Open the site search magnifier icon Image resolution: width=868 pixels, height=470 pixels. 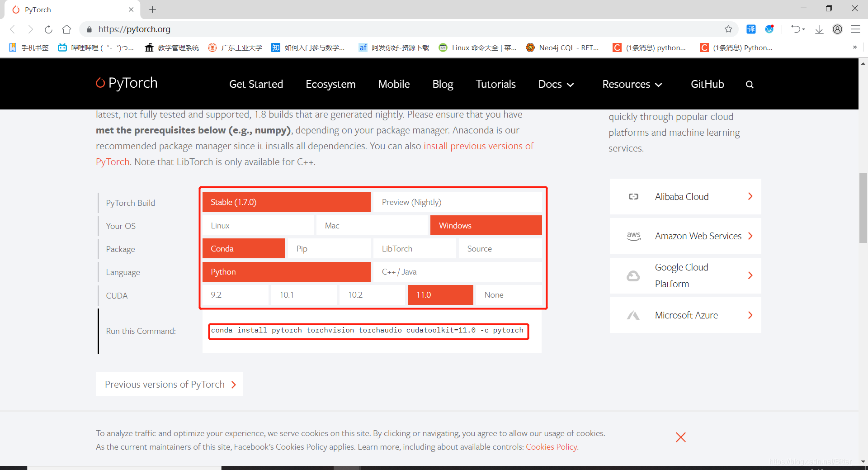(x=750, y=85)
